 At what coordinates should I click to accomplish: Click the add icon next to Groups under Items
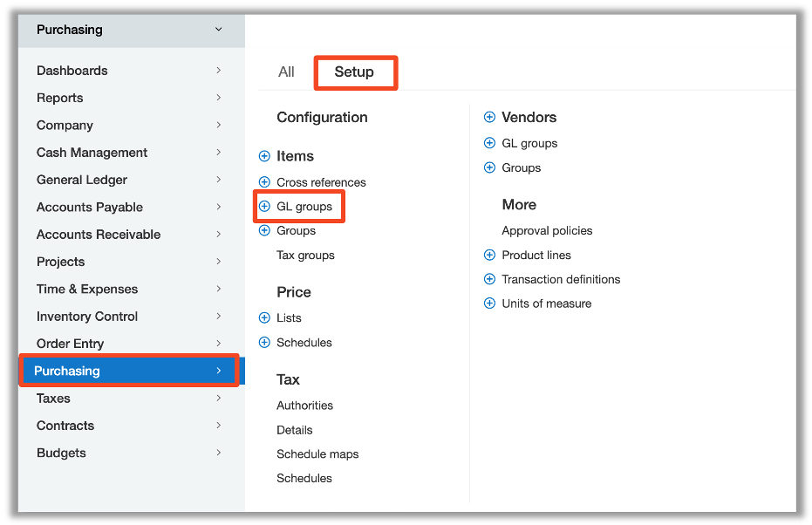(263, 230)
